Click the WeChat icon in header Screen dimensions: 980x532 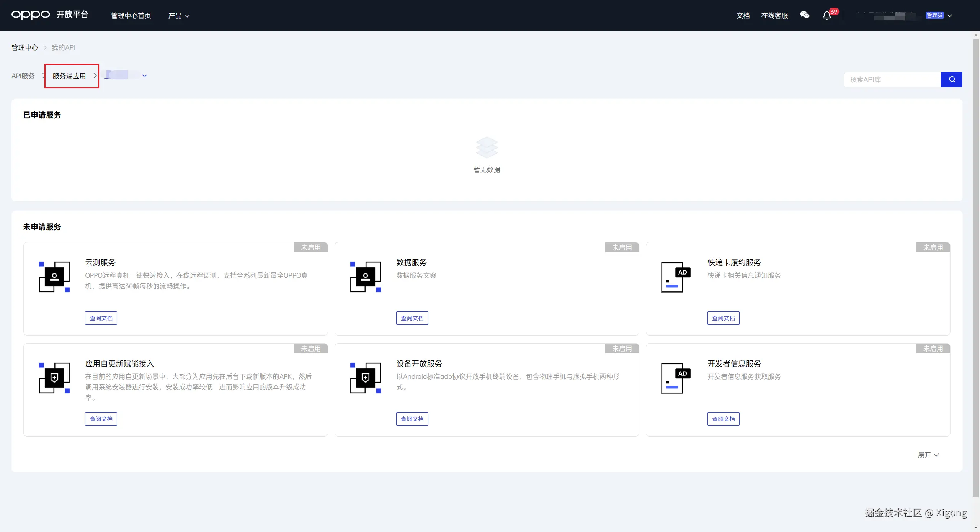click(x=805, y=15)
